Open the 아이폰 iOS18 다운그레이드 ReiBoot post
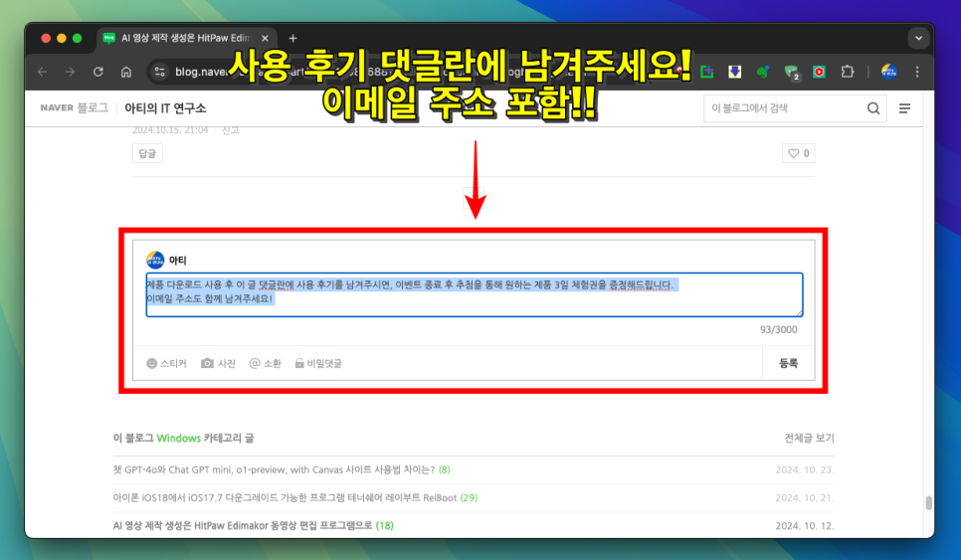The image size is (961, 560). pos(285,497)
